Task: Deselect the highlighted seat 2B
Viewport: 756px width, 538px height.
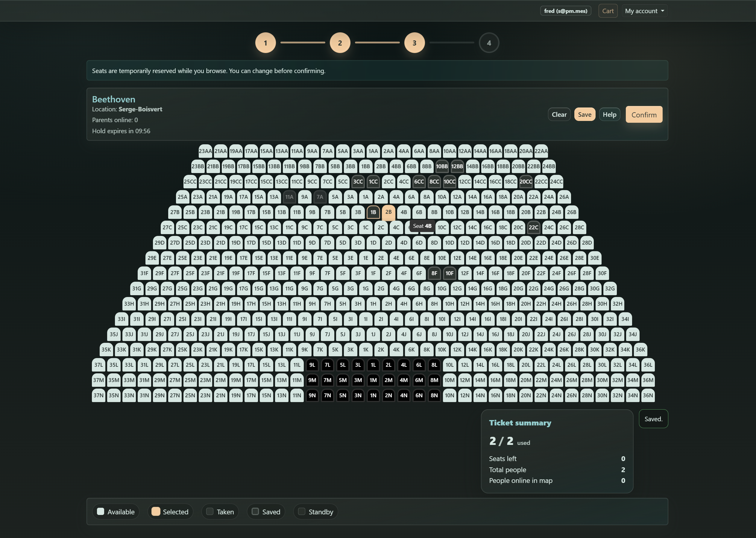Action: [x=388, y=212]
